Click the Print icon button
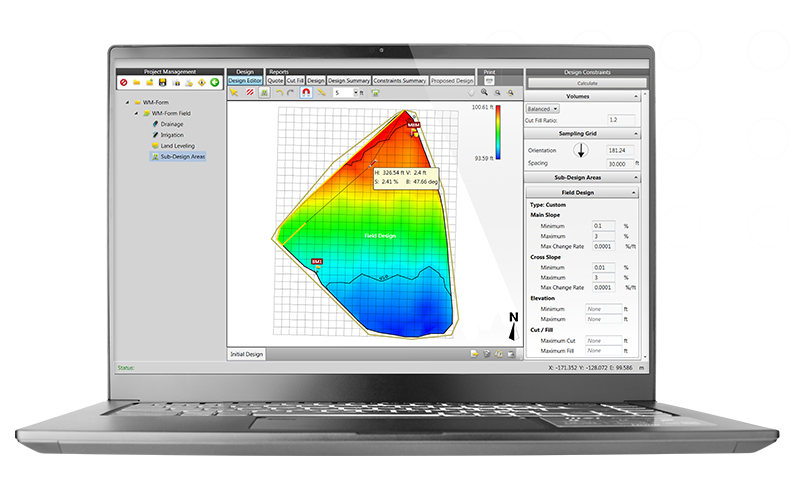Viewport: 800px width, 502px height. tap(489, 80)
